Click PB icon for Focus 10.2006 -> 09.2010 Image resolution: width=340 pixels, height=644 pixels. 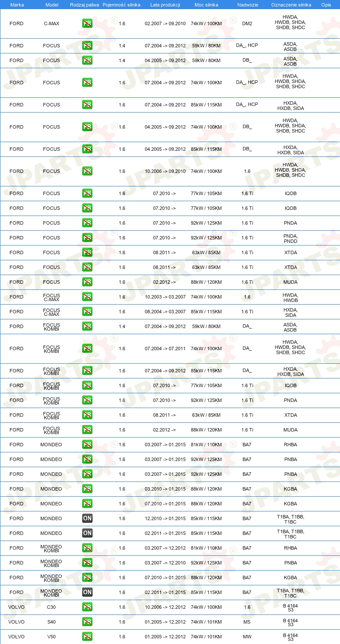coord(87,171)
